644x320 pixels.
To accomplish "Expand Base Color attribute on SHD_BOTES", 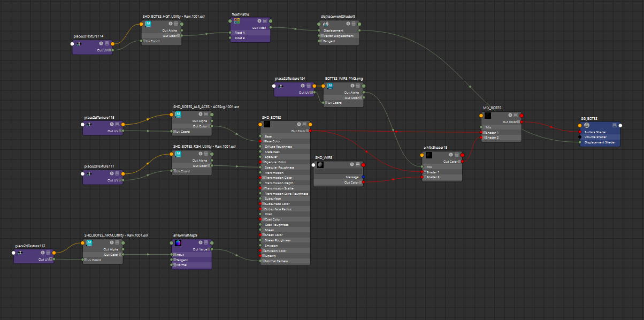I will (x=263, y=141).
